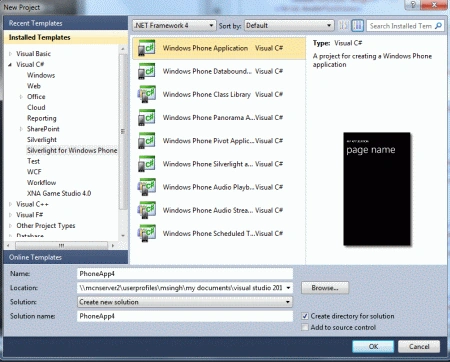This screenshot has height=362, width=450.
Task: Collapse the Visual C# tree node
Action: point(10,64)
